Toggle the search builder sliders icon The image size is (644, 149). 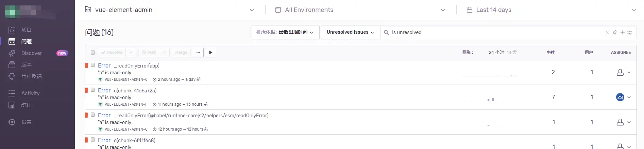[x=630, y=32]
